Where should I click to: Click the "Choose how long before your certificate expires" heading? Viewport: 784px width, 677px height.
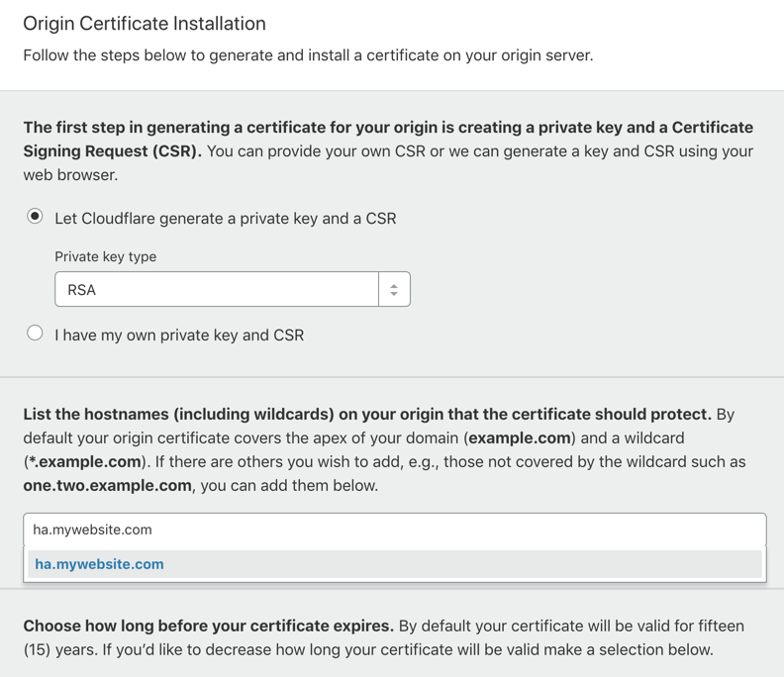tap(209, 626)
